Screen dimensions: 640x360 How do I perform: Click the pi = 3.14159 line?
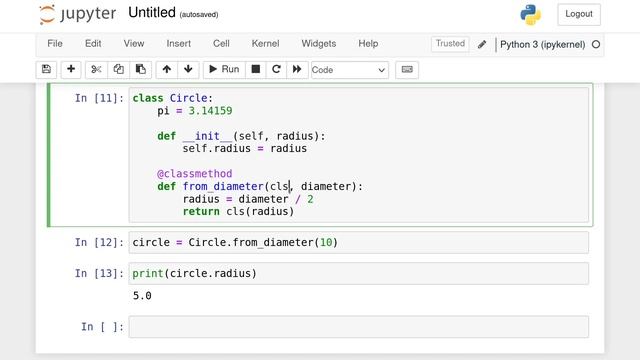(x=195, y=111)
